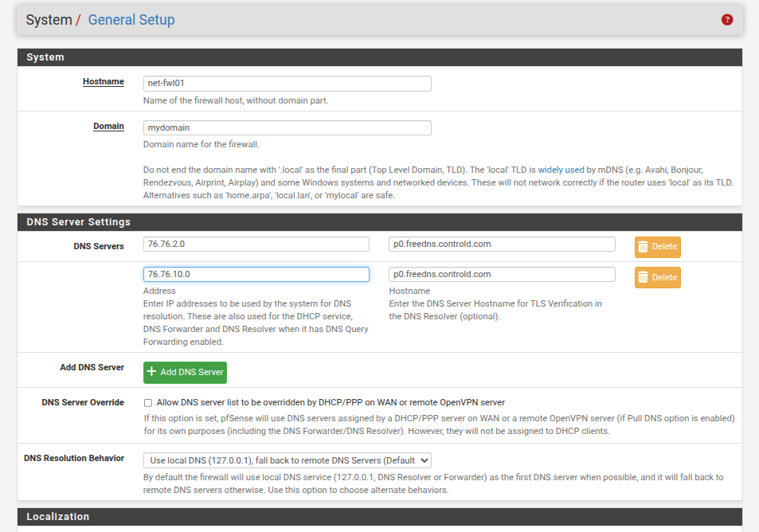Go to System in the breadcrumb
The height and width of the screenshot is (532, 759).
[x=49, y=20]
